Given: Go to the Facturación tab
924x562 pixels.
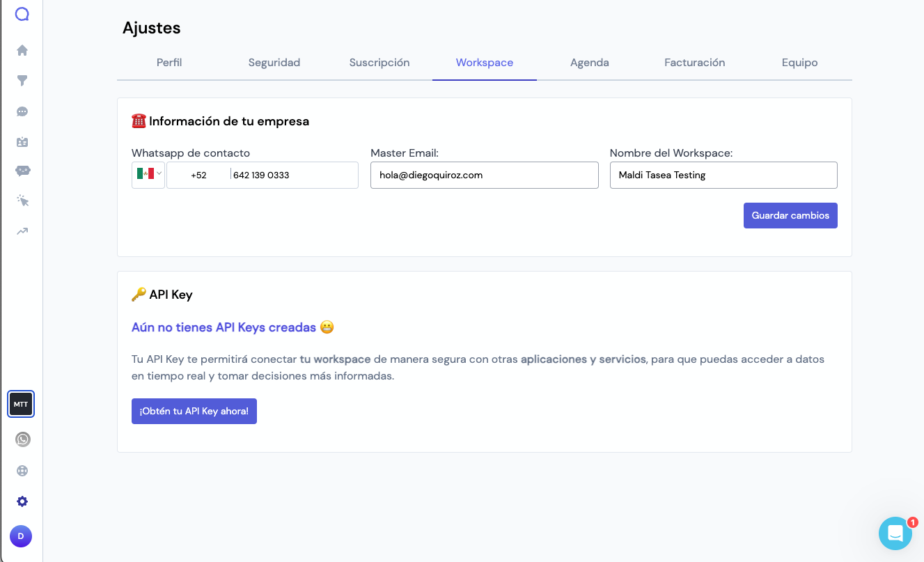Looking at the screenshot, I should (694, 63).
